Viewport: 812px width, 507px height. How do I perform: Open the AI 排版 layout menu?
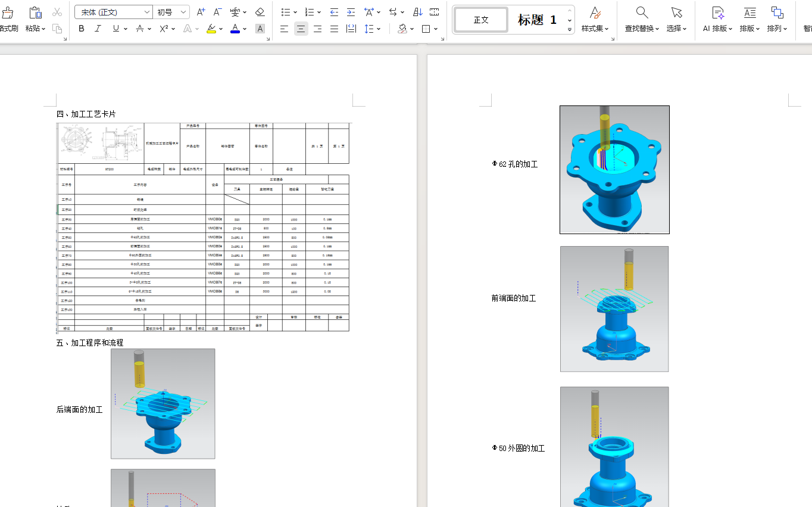click(717, 20)
